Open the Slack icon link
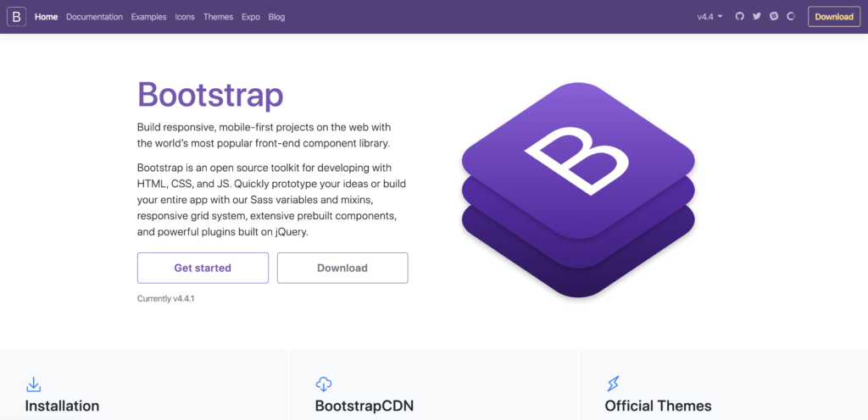 [x=774, y=17]
